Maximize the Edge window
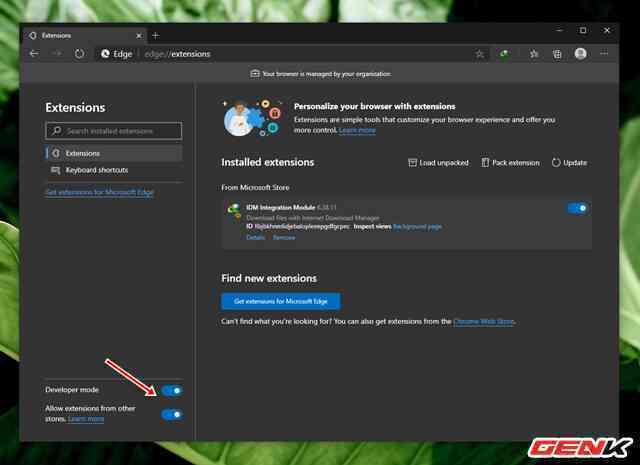 [x=583, y=30]
